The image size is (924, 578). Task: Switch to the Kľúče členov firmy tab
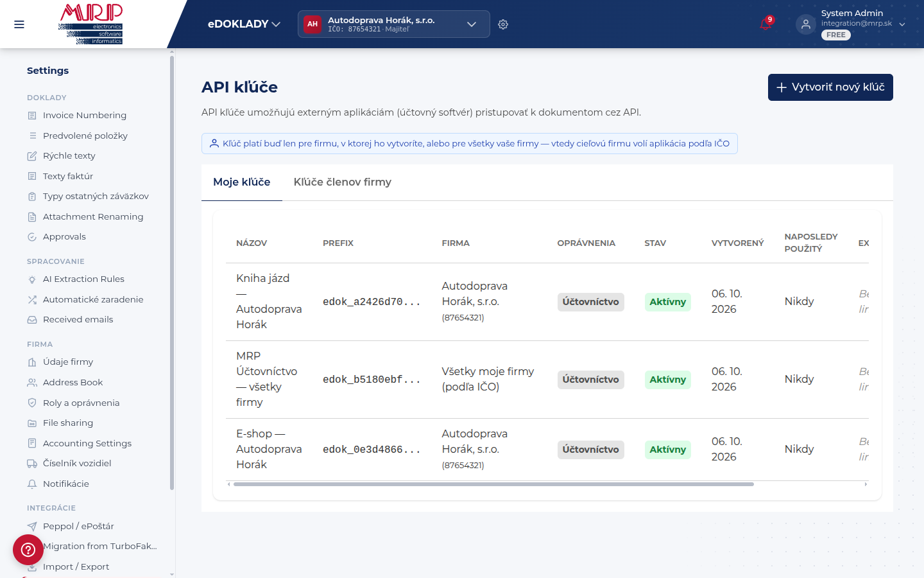(x=343, y=182)
